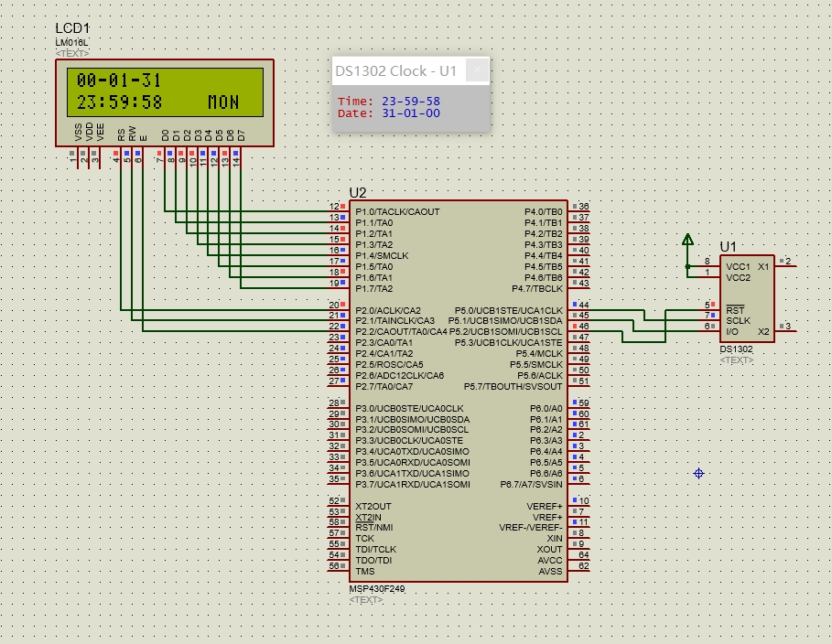Click the <TEXT> placeholder under MSP430F249

point(366,600)
